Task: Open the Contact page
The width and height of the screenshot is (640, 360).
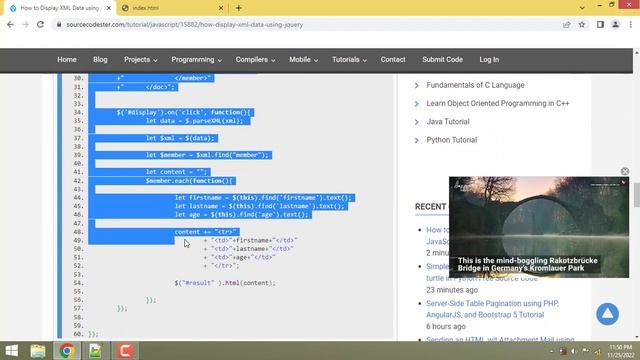Action: [393, 60]
